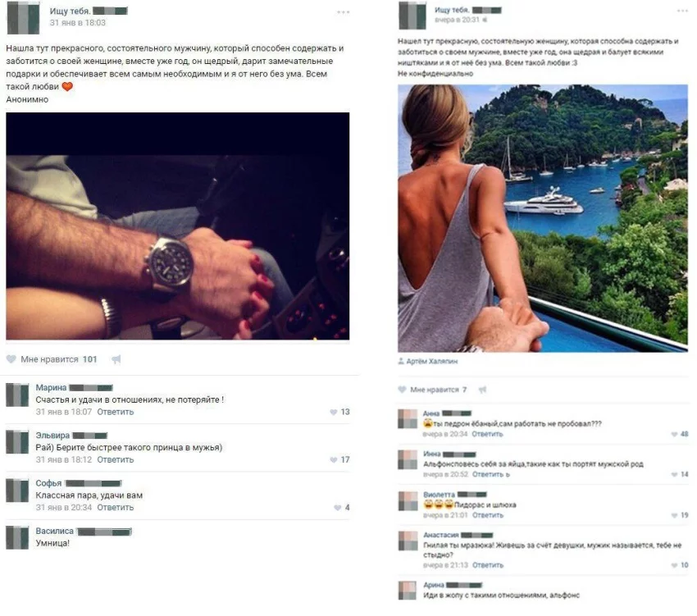The image size is (697, 616).
Task: Reply to Марина's comment via Ответить
Action: (115, 412)
